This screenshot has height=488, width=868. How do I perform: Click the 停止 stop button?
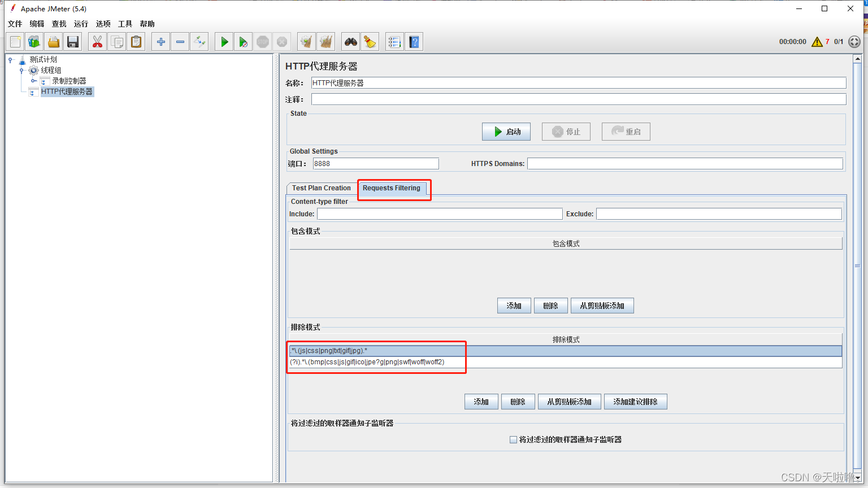[566, 132]
